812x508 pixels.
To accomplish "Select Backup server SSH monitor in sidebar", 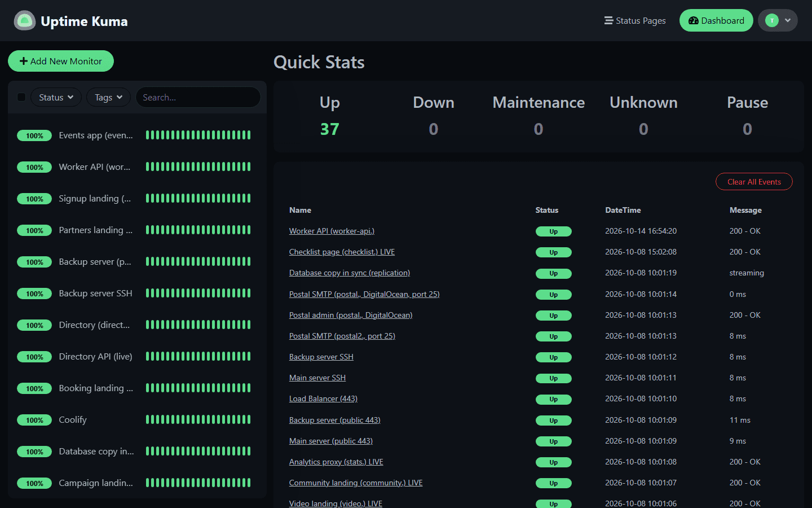I will click(x=137, y=294).
